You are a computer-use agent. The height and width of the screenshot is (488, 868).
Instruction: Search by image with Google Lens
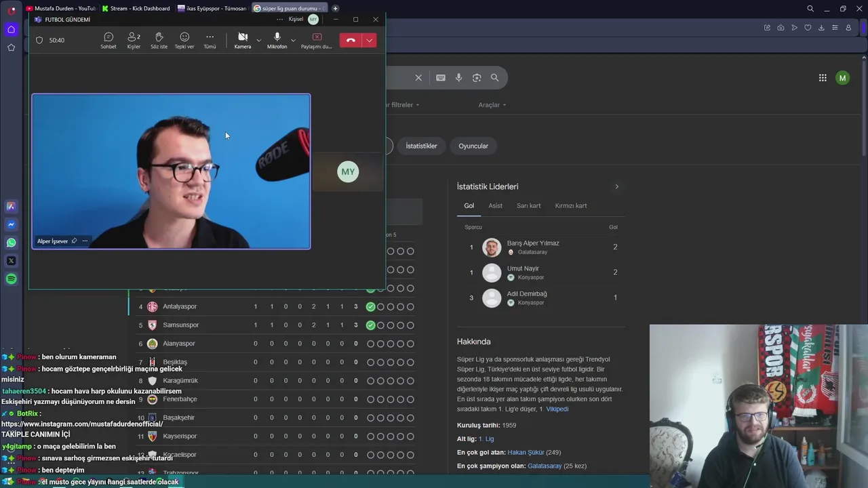coord(477,77)
